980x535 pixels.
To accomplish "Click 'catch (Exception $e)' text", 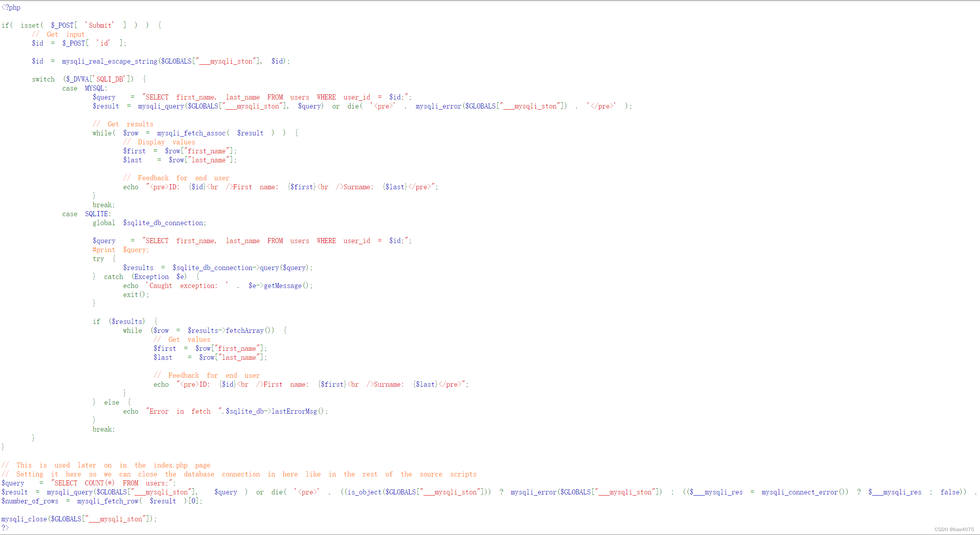I will (x=145, y=277).
